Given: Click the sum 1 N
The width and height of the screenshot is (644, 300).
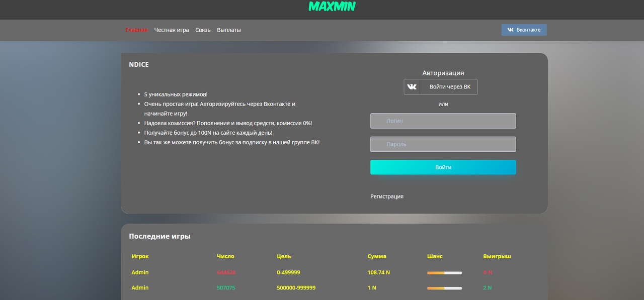Looking at the screenshot, I should [372, 288].
